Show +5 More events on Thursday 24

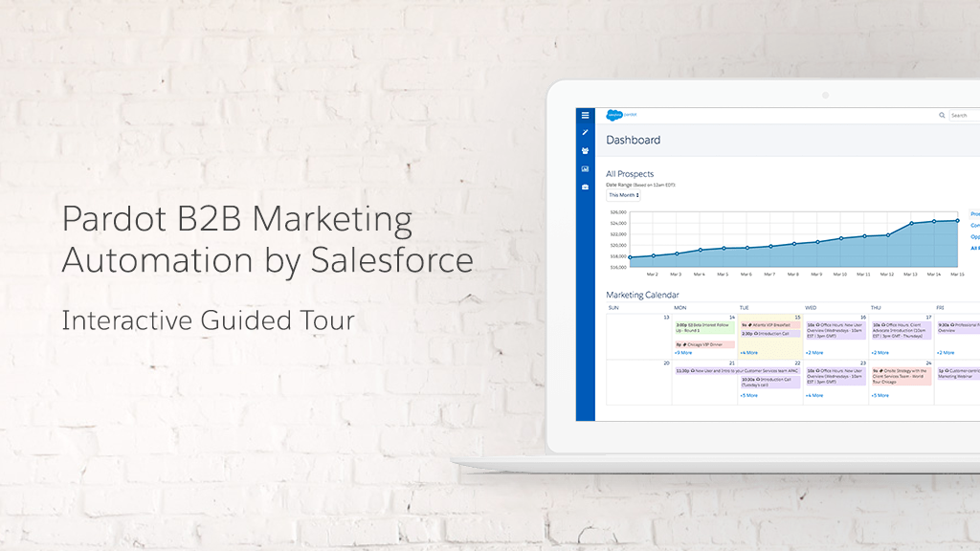(x=880, y=395)
